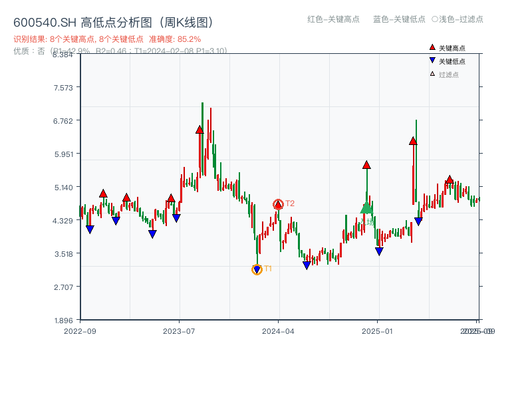This screenshot has height=399, width=532.
Task: Select the 2024-04 axis date label
Action: pyautogui.click(x=278, y=331)
